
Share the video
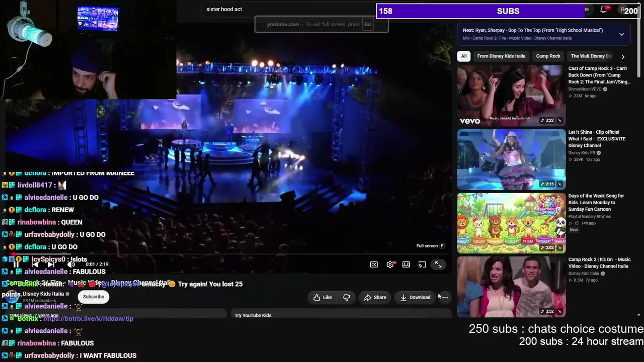375,297
